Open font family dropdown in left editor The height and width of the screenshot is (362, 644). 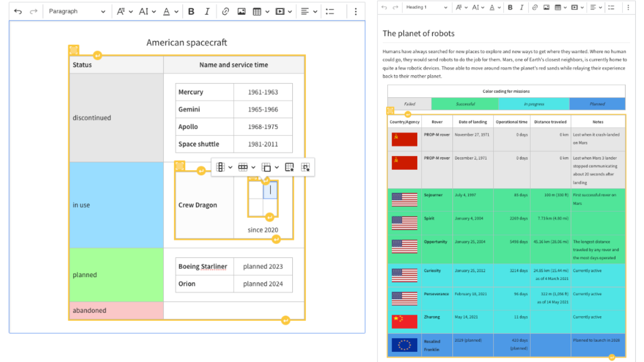[124, 11]
